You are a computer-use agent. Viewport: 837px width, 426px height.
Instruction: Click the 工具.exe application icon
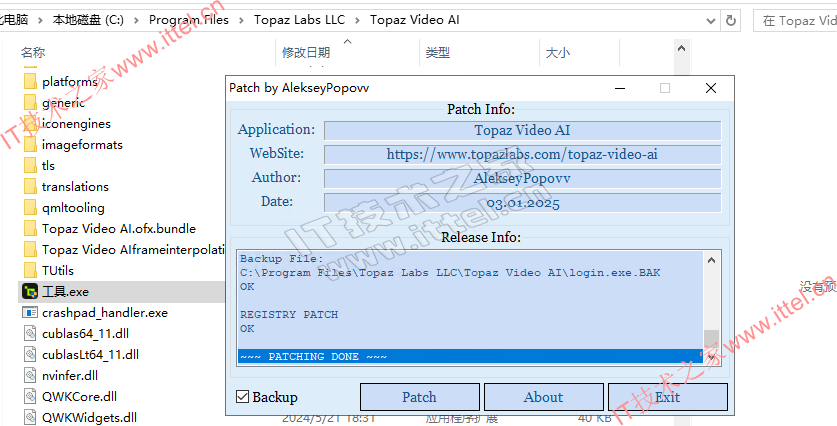point(30,291)
